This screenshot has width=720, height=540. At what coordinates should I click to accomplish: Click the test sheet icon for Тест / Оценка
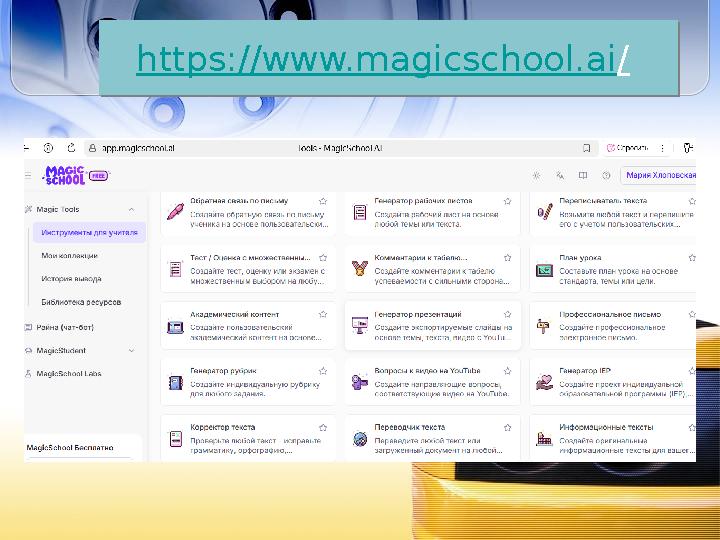coord(175,269)
